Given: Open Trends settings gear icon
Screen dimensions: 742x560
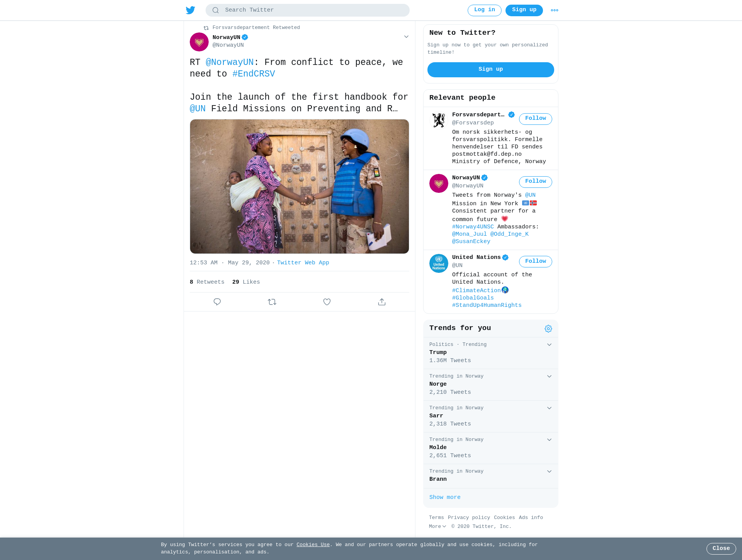Looking at the screenshot, I should click(548, 329).
